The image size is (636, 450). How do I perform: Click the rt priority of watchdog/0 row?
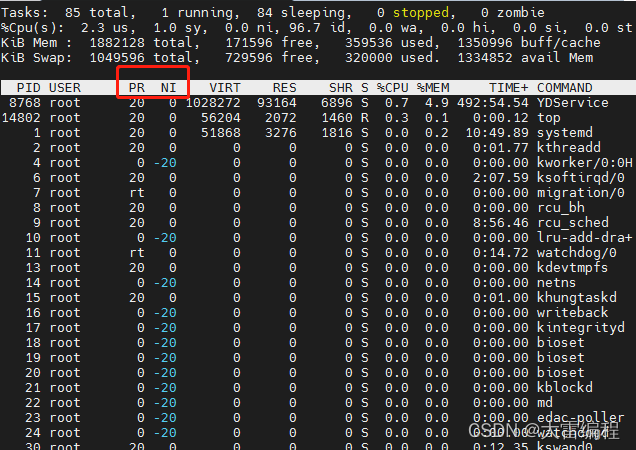137,253
